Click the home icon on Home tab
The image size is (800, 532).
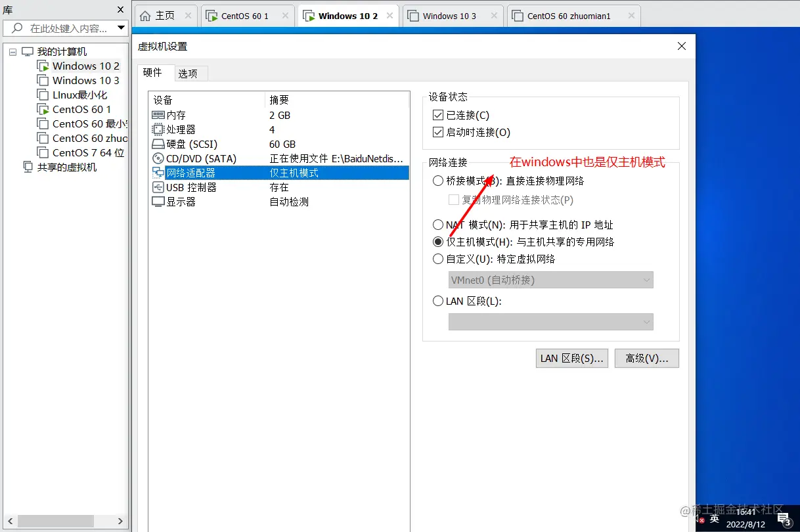(x=145, y=16)
